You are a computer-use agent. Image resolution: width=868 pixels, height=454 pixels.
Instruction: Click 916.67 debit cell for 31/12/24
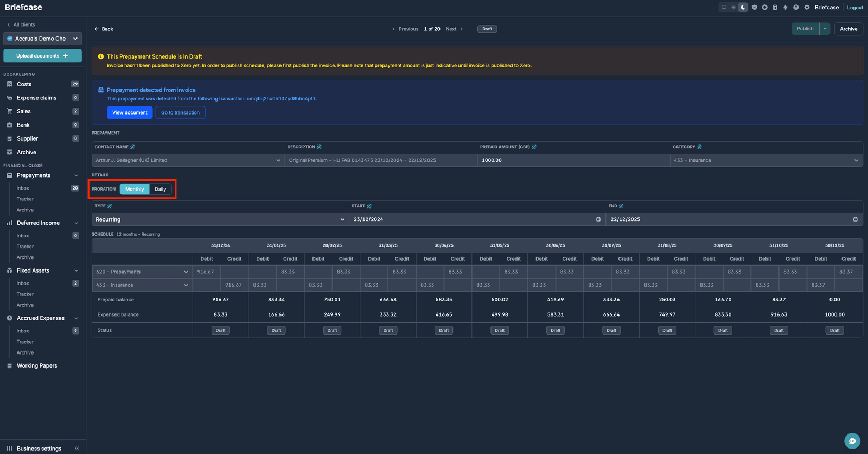point(207,272)
